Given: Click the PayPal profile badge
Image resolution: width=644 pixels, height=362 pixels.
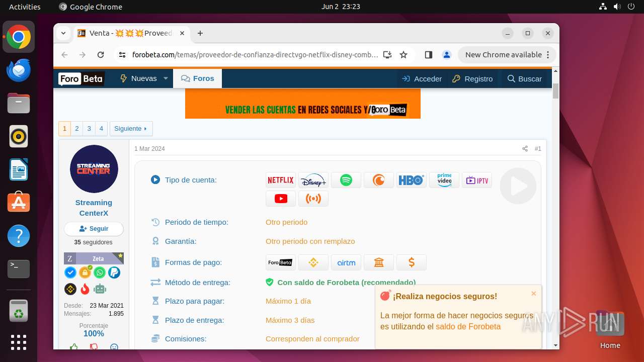Looking at the screenshot, I should [x=114, y=273].
